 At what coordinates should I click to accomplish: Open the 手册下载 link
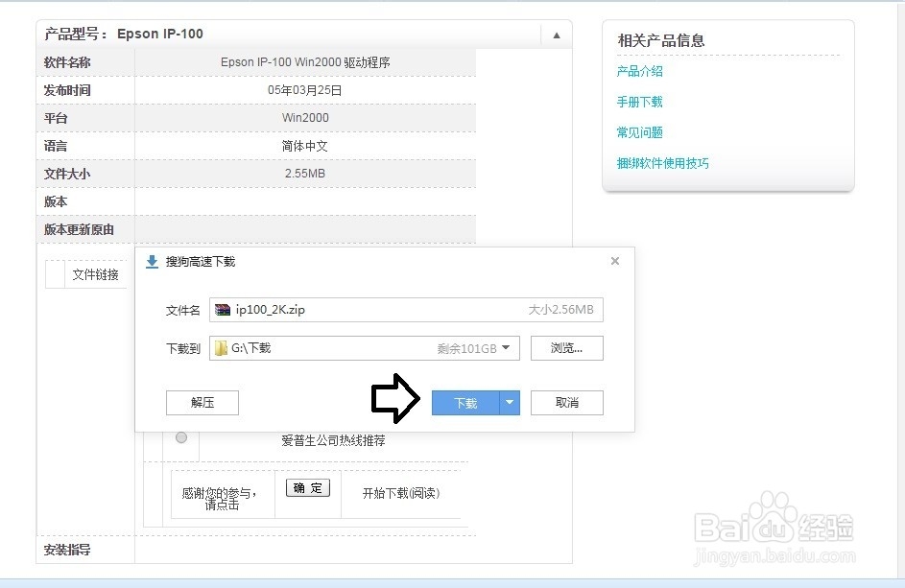pyautogui.click(x=639, y=102)
